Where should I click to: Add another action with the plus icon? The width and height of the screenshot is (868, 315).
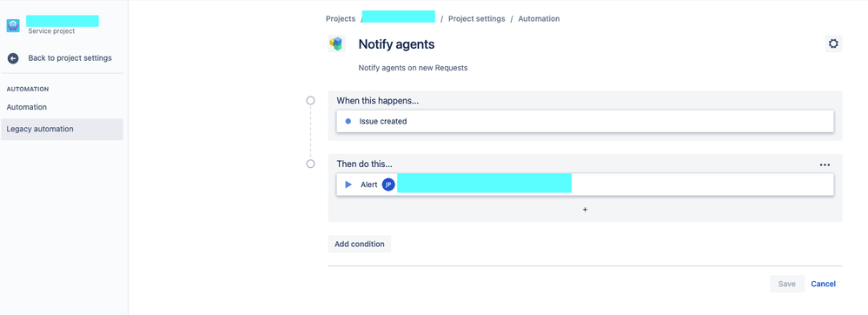[585, 210]
